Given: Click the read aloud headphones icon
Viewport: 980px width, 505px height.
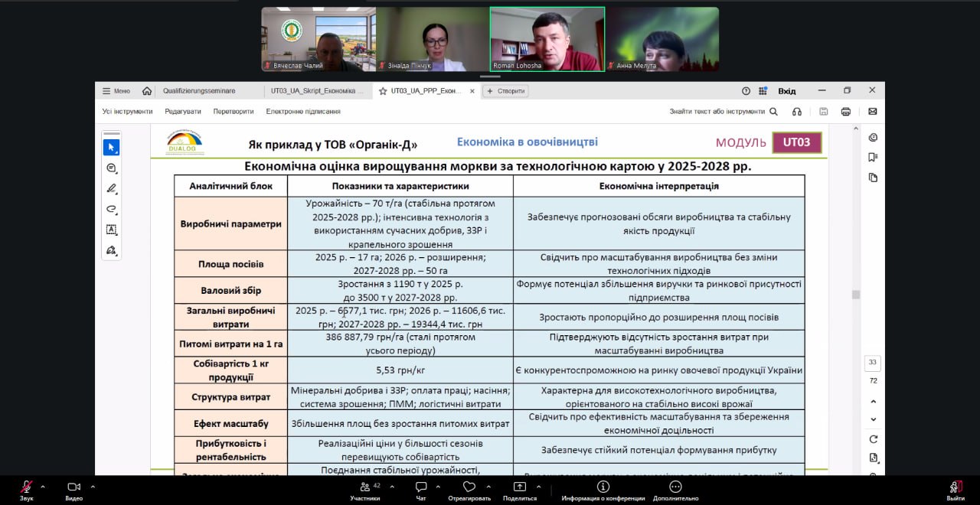Looking at the screenshot, I should (x=797, y=112).
